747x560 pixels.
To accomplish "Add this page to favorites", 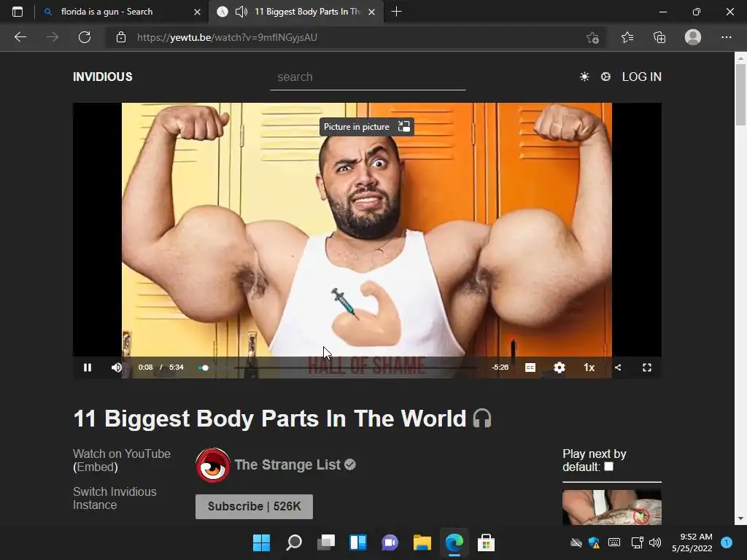I will 592,37.
